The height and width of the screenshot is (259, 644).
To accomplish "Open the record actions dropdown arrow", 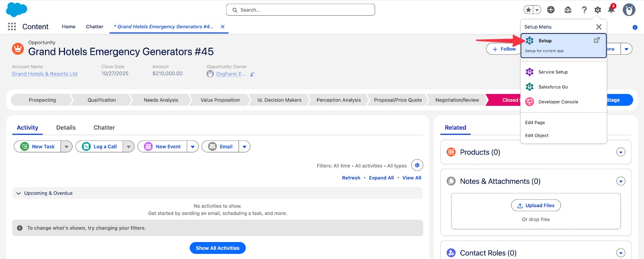I will [x=626, y=49].
